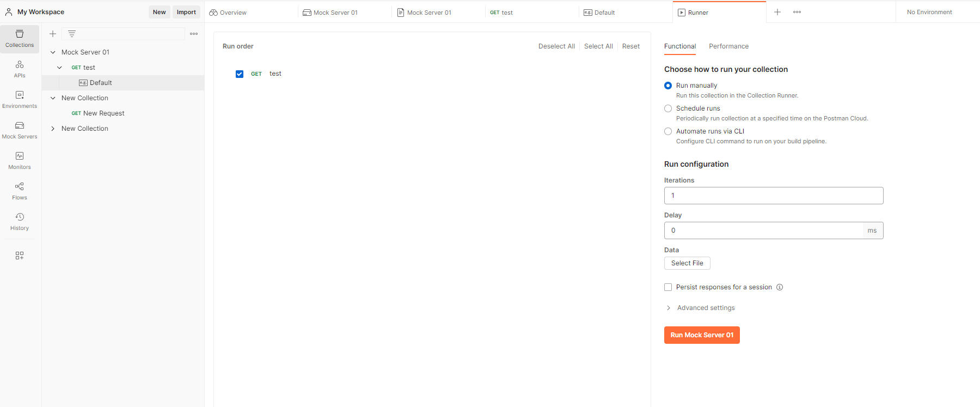Select the Functional tab
Image resolution: width=980 pixels, height=407 pixels.
(680, 46)
